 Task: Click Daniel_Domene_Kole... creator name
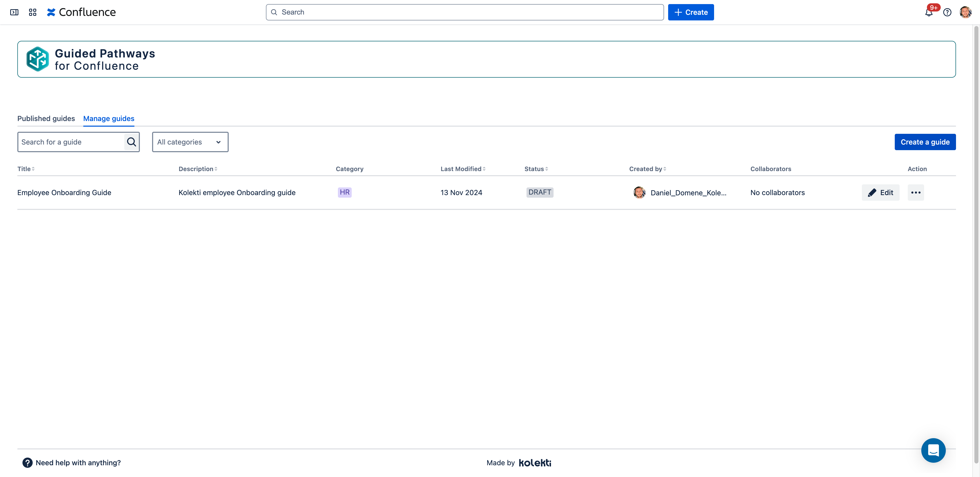click(x=688, y=193)
